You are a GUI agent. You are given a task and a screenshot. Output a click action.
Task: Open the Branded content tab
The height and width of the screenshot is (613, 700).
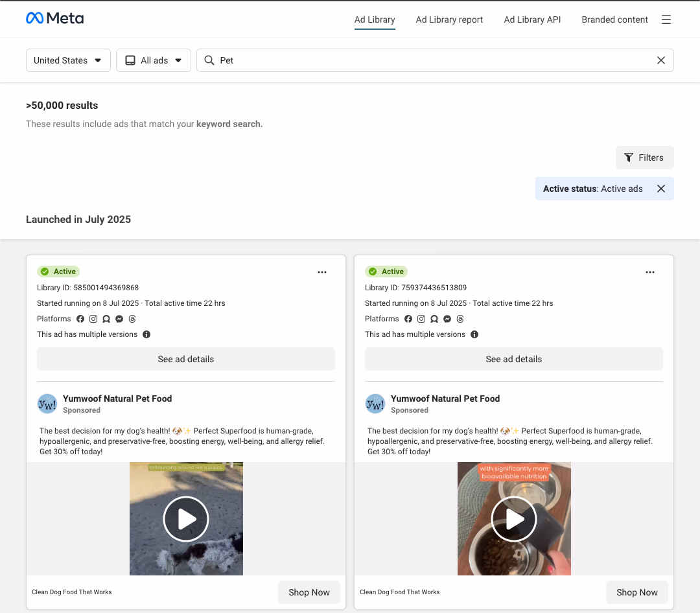(614, 19)
